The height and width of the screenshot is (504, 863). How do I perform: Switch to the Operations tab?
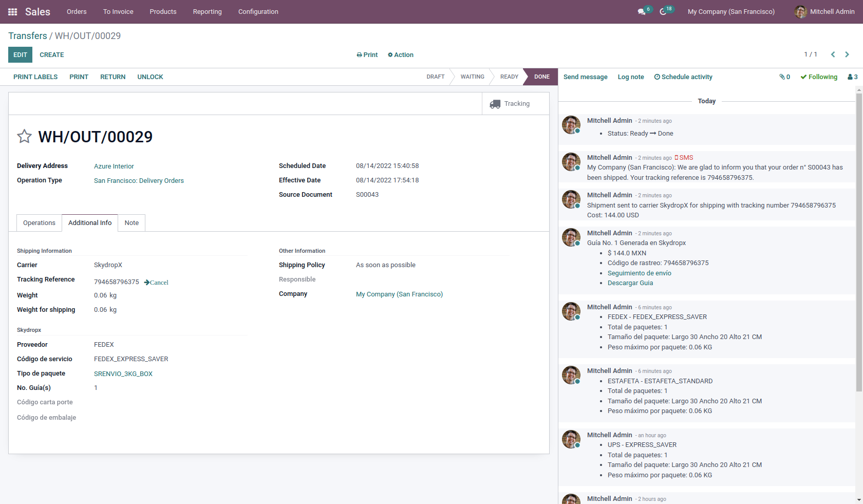[x=39, y=223]
